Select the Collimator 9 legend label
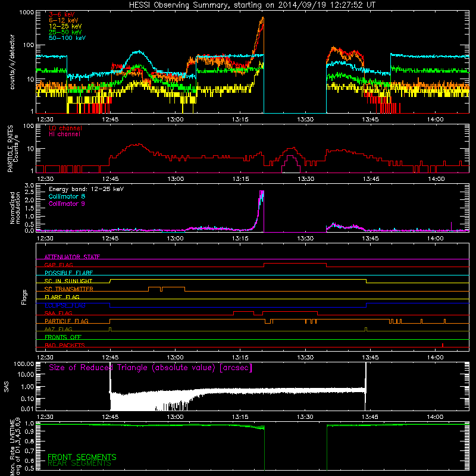The image size is (476, 476). (x=67, y=203)
